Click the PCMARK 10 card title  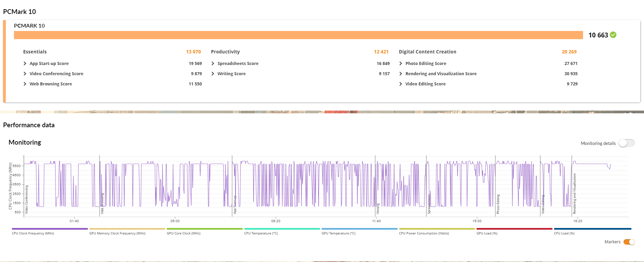[x=29, y=26]
